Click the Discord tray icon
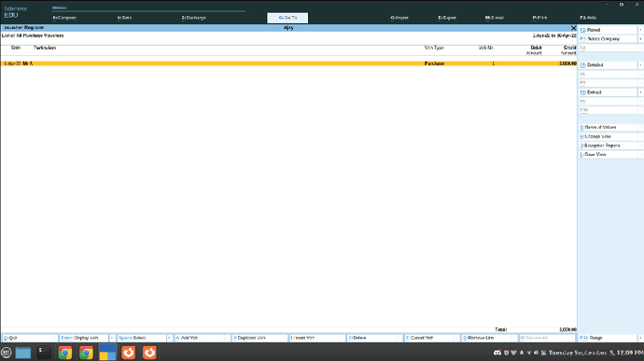This screenshot has width=644, height=361. 497,353
